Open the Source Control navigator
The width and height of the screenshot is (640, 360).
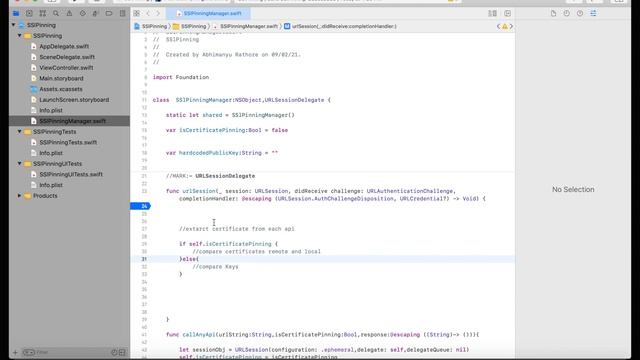click(29, 13)
